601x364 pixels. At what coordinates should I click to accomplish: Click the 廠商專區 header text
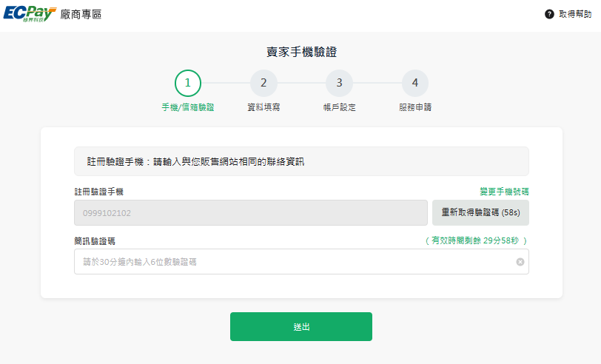pyautogui.click(x=81, y=14)
